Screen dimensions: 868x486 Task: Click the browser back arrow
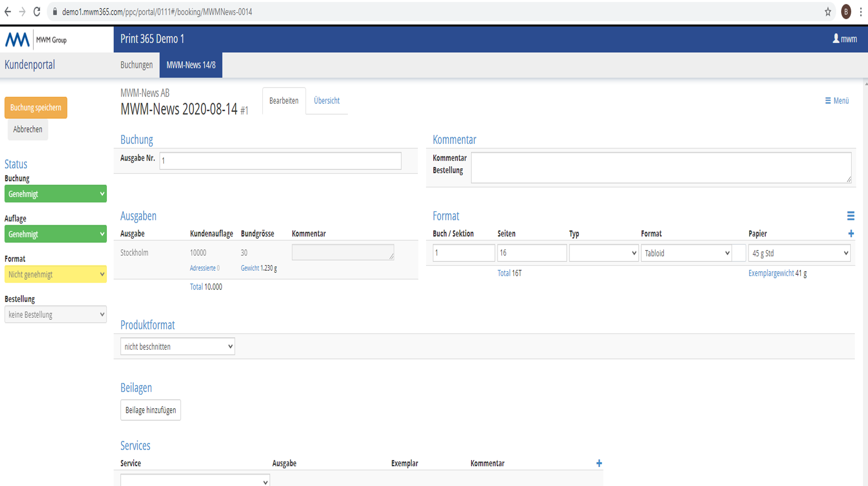(x=7, y=12)
